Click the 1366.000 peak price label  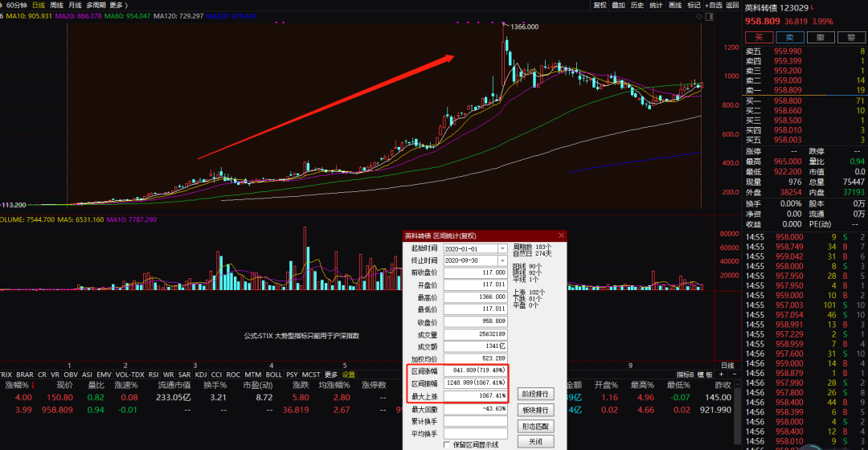(524, 27)
